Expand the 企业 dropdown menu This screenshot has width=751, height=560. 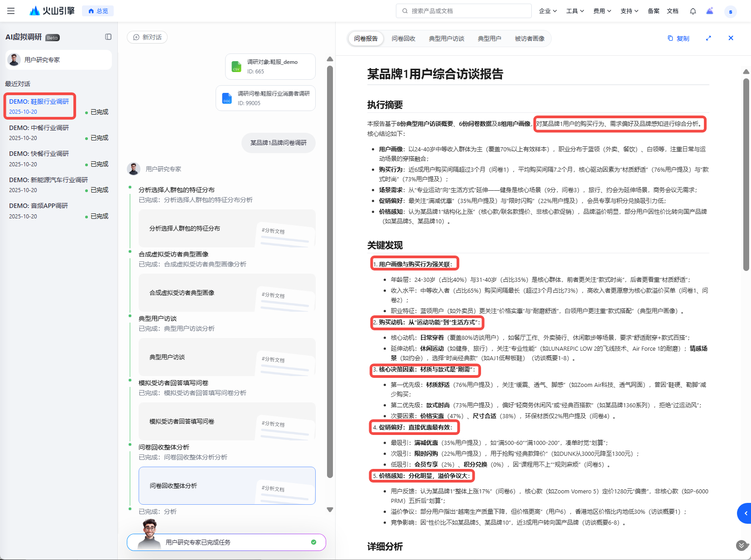[x=548, y=11]
